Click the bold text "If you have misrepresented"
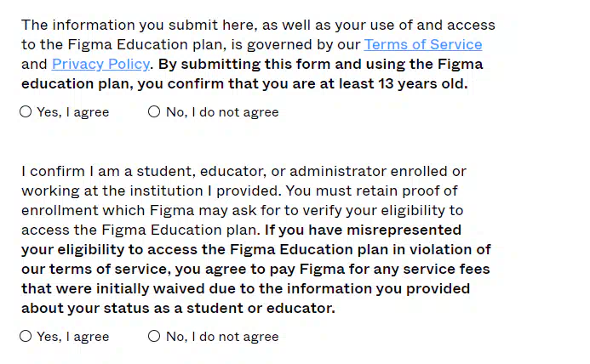Viewport: 590px width, 364px height. (363, 230)
